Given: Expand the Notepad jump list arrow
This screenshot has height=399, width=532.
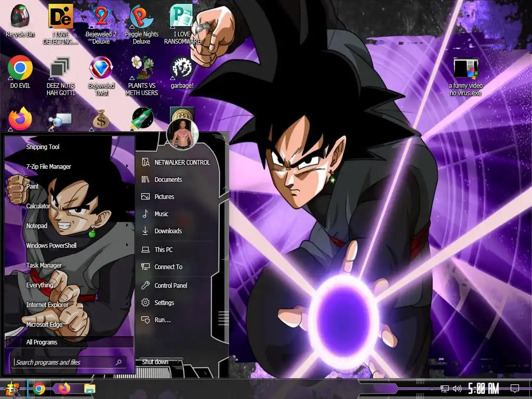Looking at the screenshot, I should [127, 225].
